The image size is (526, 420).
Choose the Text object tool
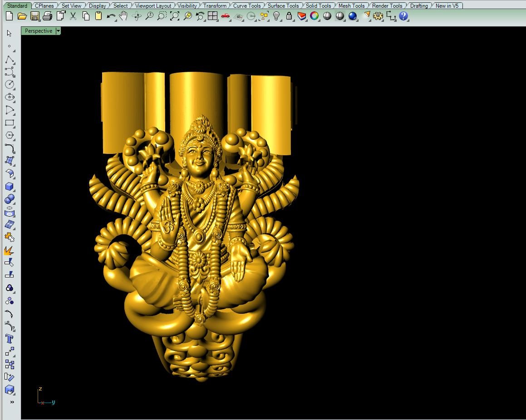[x=9, y=339]
